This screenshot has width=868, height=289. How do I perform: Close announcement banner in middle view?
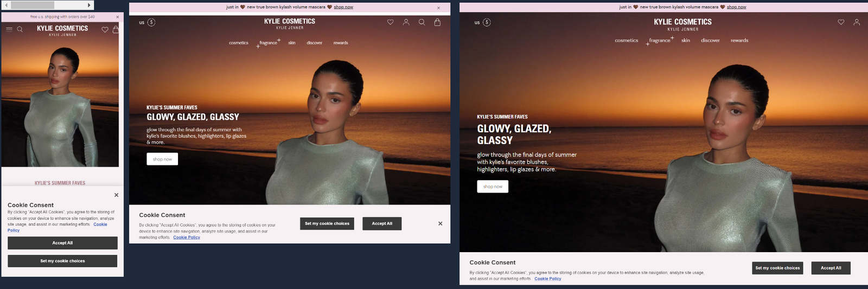tap(439, 8)
